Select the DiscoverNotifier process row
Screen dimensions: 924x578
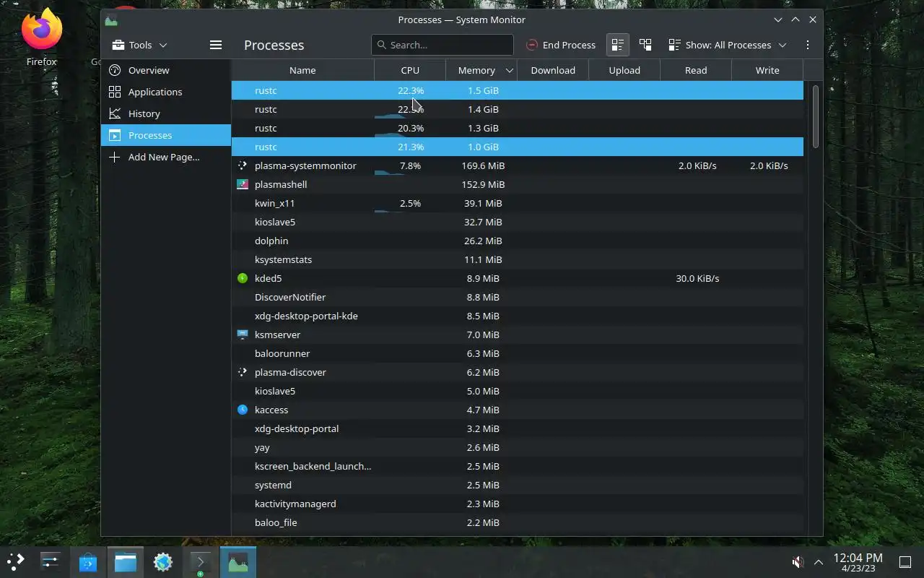coord(517,297)
